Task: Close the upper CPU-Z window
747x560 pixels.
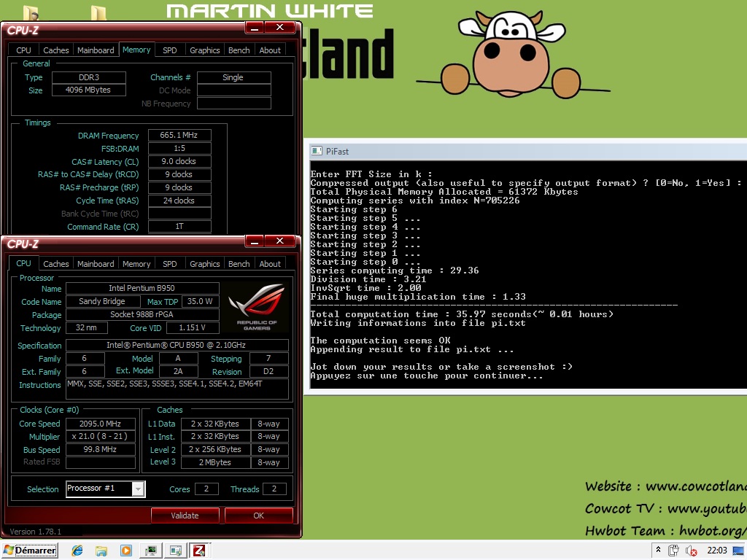Action: coord(280,28)
